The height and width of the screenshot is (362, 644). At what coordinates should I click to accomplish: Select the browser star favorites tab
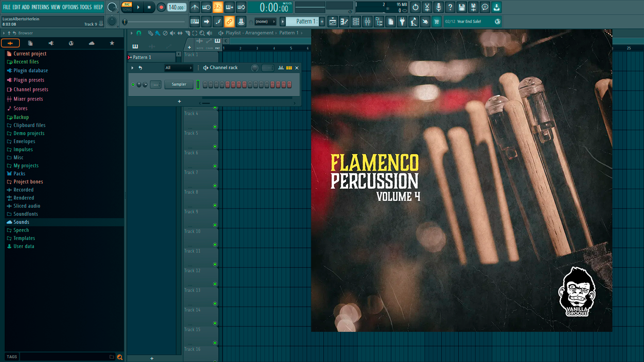[x=112, y=43]
